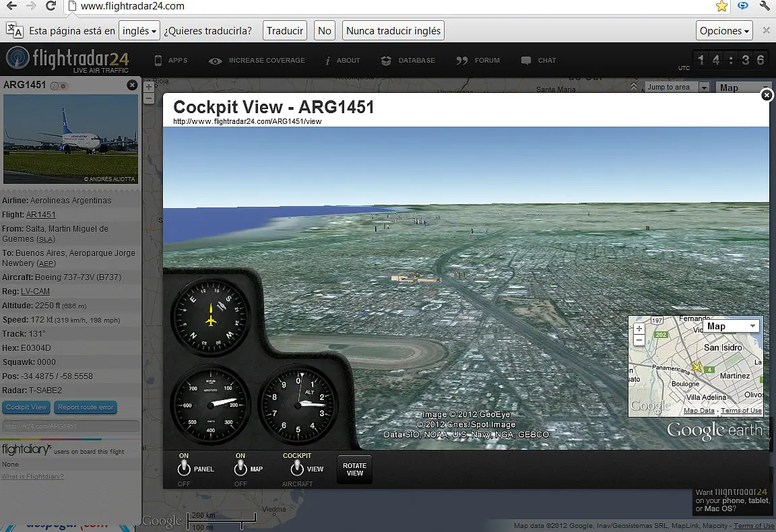
Task: Click the yellow plane on the mini map
Action: (x=697, y=367)
